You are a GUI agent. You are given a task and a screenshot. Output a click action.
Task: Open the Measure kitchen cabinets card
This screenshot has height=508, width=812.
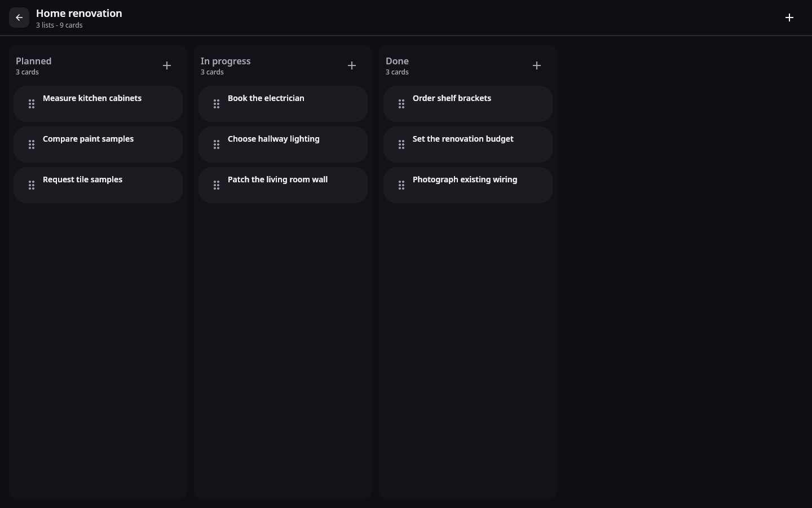click(x=98, y=104)
